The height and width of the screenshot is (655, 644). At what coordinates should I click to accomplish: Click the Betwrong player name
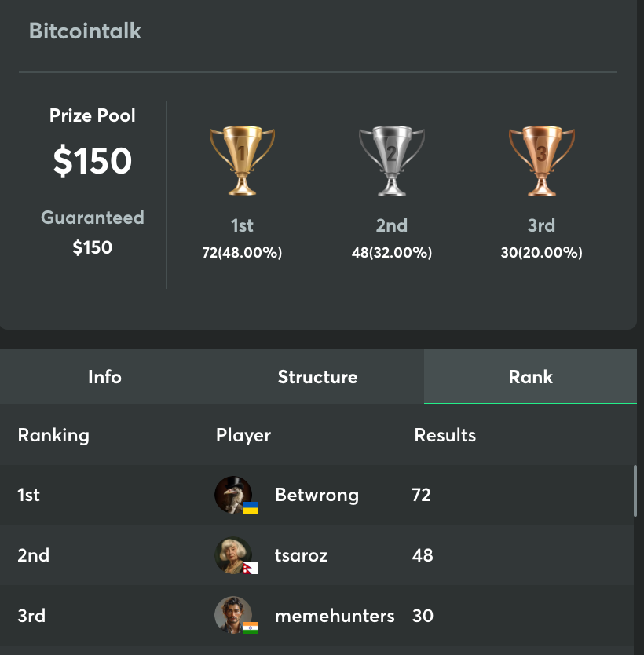coord(317,495)
